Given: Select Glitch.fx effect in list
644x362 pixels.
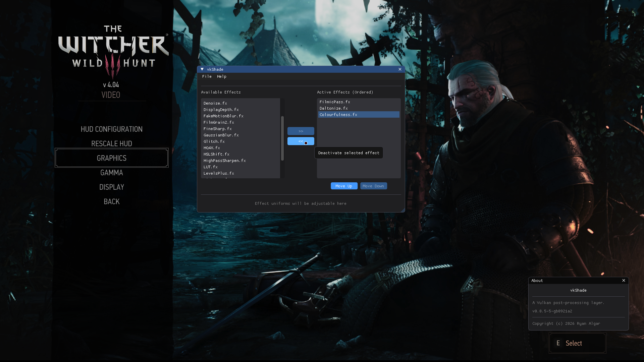Looking at the screenshot, I should pos(214,141).
